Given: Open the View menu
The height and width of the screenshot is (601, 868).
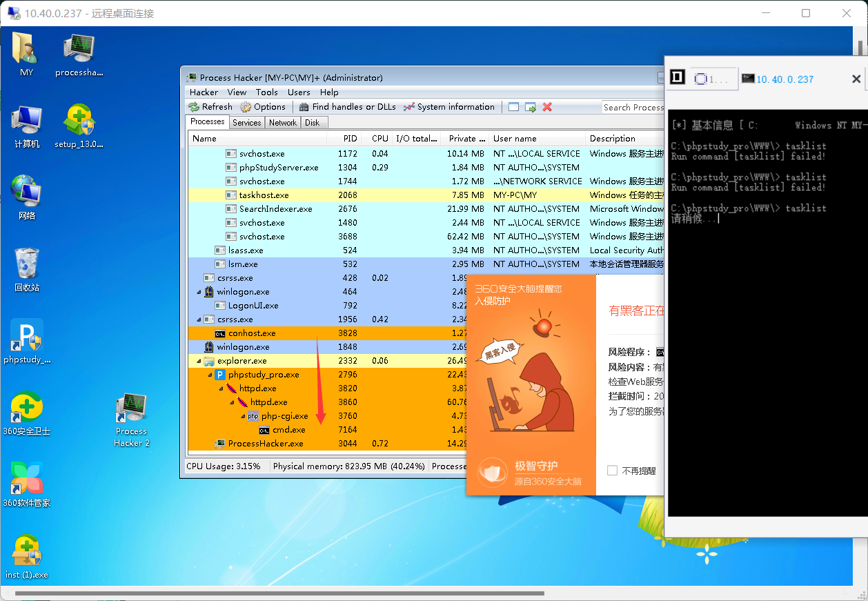Looking at the screenshot, I should [237, 92].
